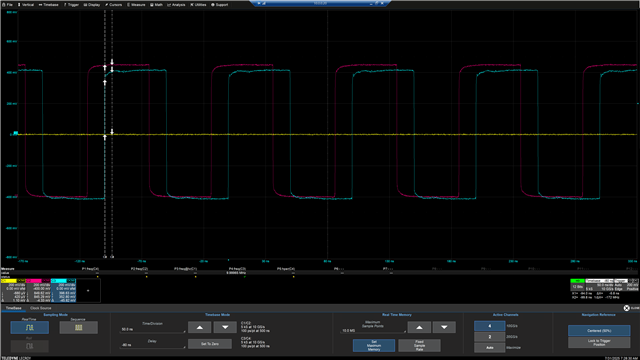Open the Math menu
Viewport: 640px width, 360px height.
(156, 4)
